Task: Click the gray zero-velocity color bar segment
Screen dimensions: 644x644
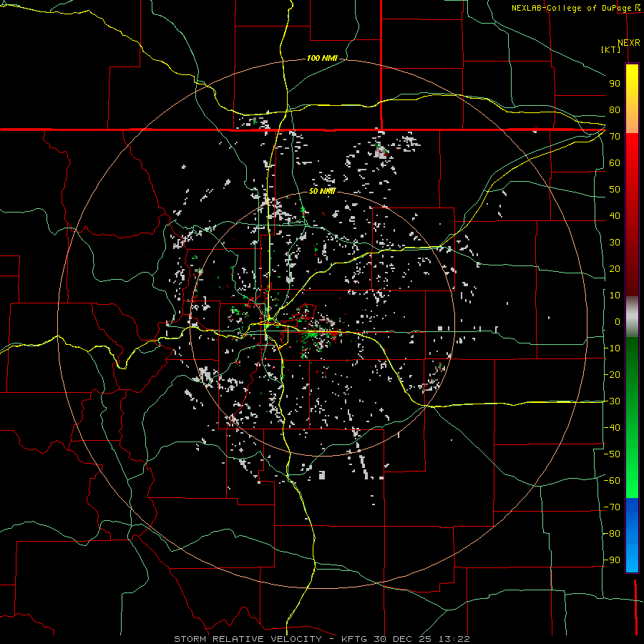Action: pos(632,316)
